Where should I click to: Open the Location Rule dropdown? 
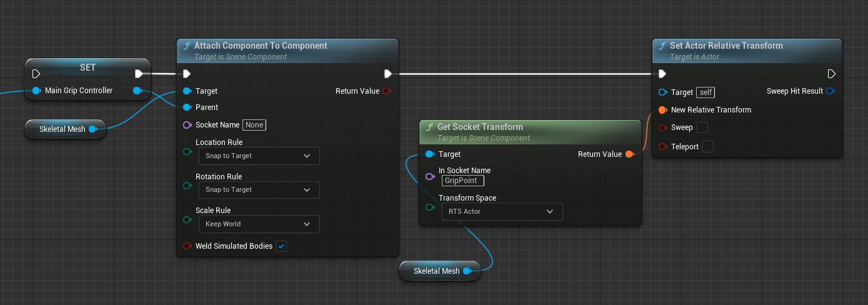click(259, 156)
